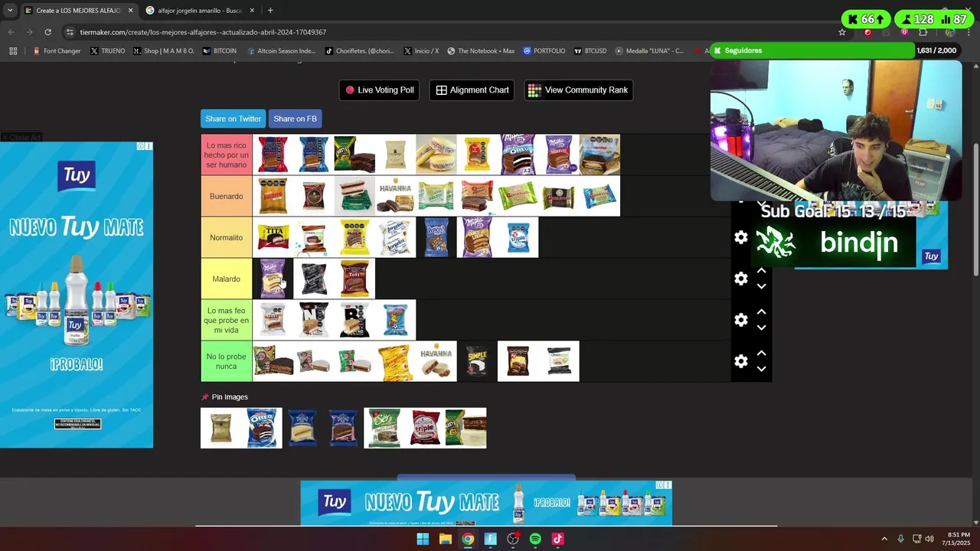Click the Live Voting Poll button
The image size is (980, 551).
(x=380, y=90)
